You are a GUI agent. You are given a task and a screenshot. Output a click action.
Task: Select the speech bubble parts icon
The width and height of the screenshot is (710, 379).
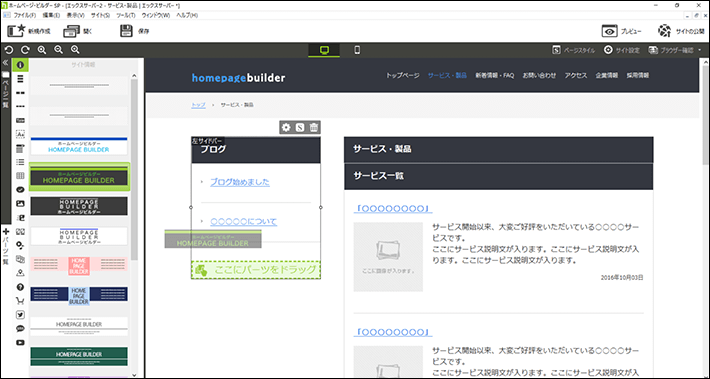20,329
